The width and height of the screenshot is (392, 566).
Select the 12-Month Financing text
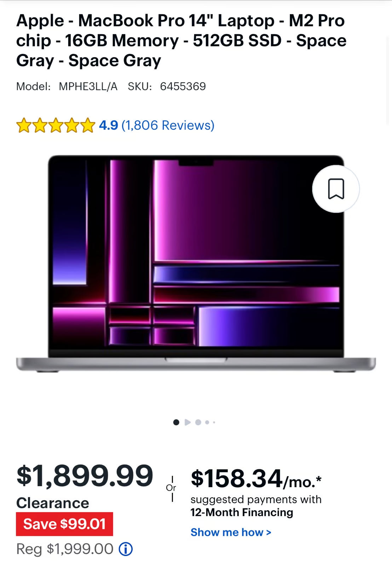tap(242, 512)
